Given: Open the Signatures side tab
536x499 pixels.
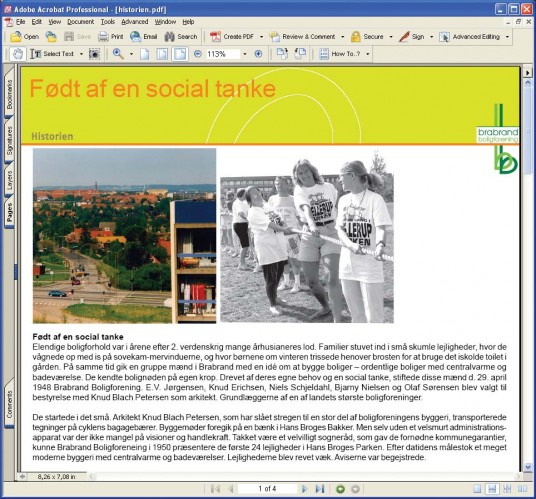Looking at the screenshot, I should coord(9,140).
